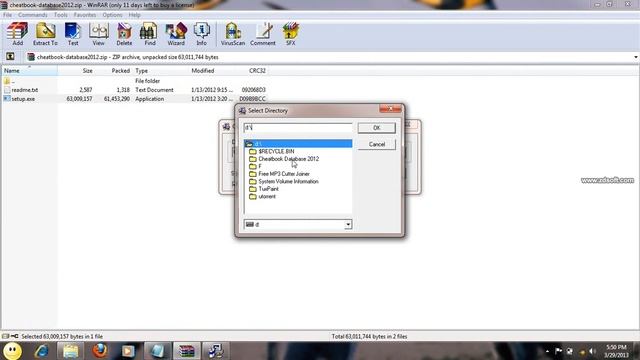Close the Select Directory dialog
Image resolution: width=640 pixels, height=360 pixels.
point(390,109)
